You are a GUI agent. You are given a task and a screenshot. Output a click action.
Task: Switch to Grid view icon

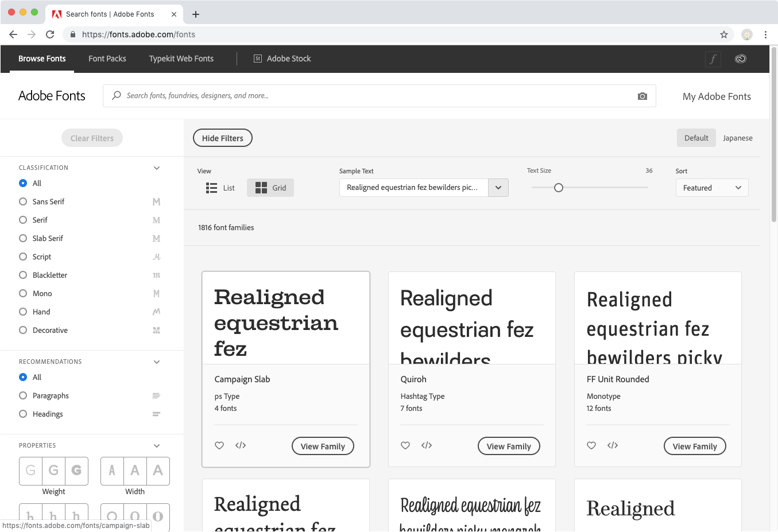click(x=261, y=188)
